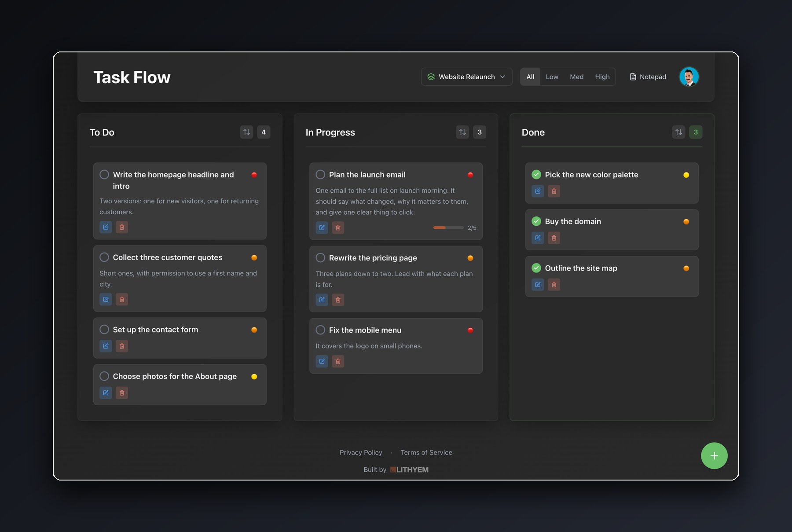Sort the Done column
This screenshot has height=532, width=792.
pos(678,132)
